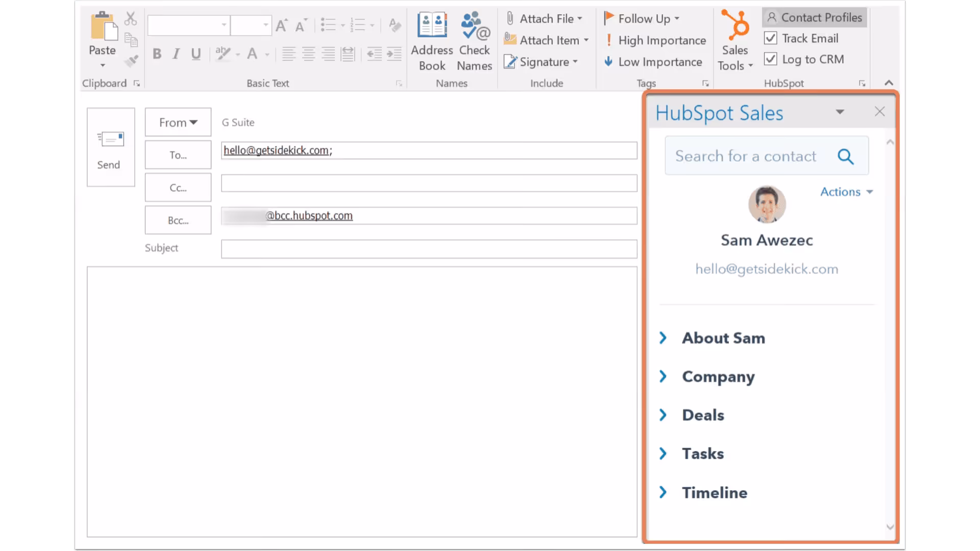Click the font color A icon
Screen dimensions: 980x551
[x=252, y=54]
